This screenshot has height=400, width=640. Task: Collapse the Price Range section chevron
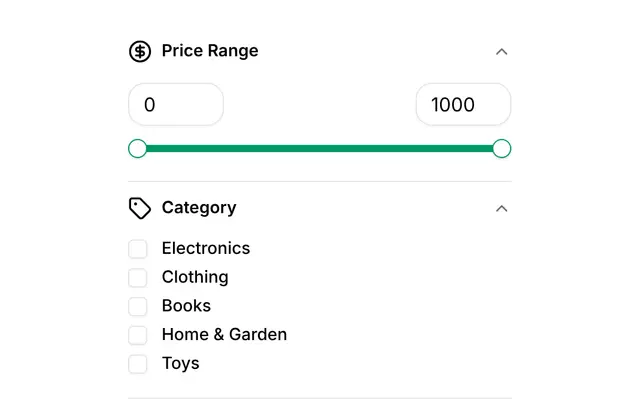(x=501, y=52)
